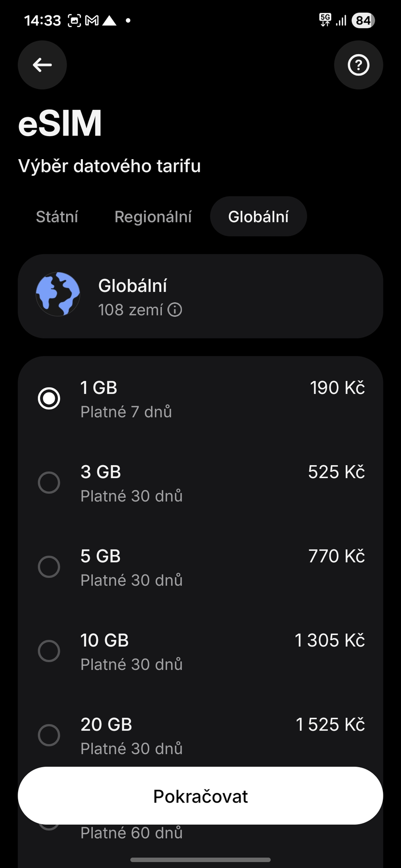The width and height of the screenshot is (401, 868).
Task: Tap the home gesture bar at bottom
Action: [x=200, y=859]
